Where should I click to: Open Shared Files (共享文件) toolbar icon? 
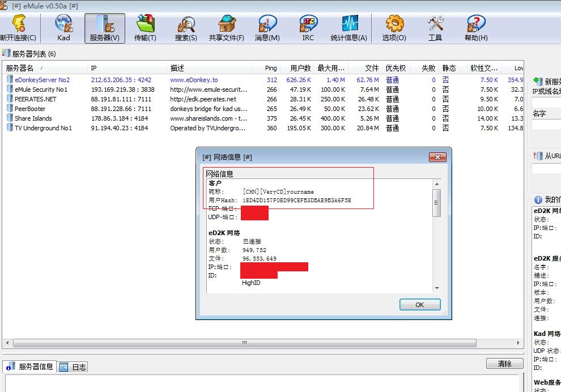click(x=227, y=28)
